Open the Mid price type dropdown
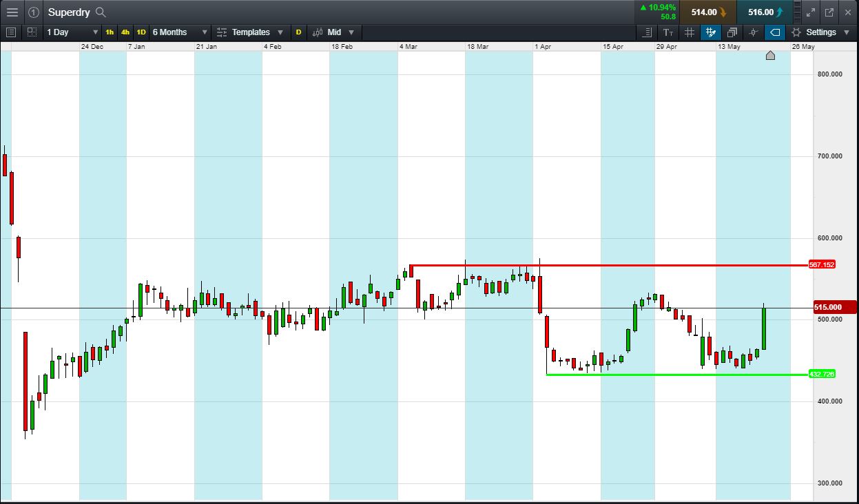Viewport: 859px width, 504px height. tap(334, 32)
